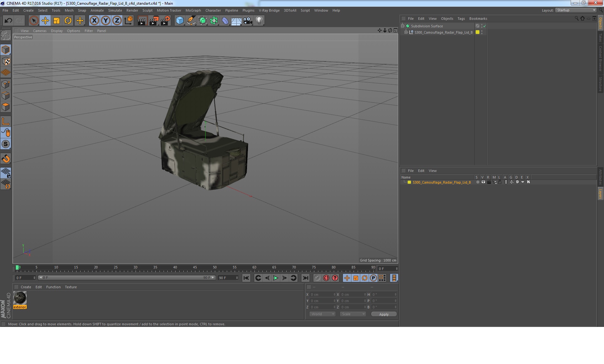Click the 90 F end frame stepper
The height and width of the screenshot is (364, 604).
pos(237,278)
